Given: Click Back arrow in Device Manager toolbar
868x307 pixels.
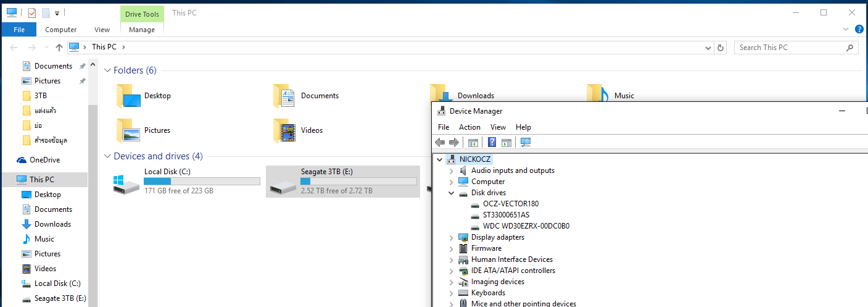Looking at the screenshot, I should (440, 143).
